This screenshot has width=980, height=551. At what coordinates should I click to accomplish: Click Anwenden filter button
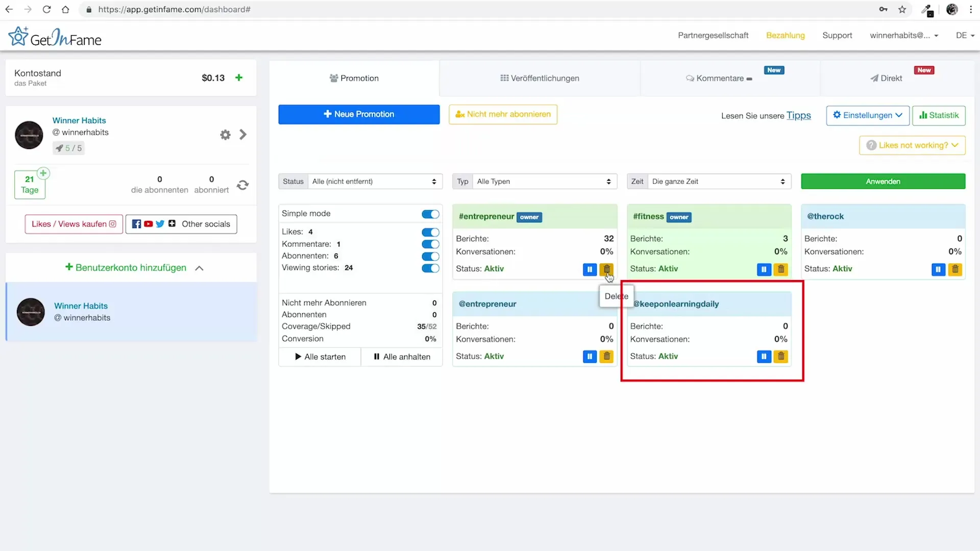[883, 182]
